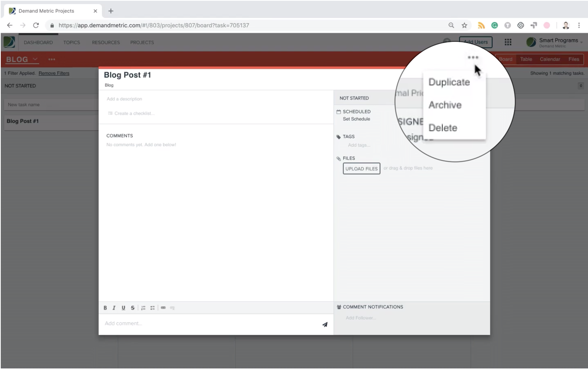
Task: Open the Chrome three-dot menu
Action: pos(579,25)
